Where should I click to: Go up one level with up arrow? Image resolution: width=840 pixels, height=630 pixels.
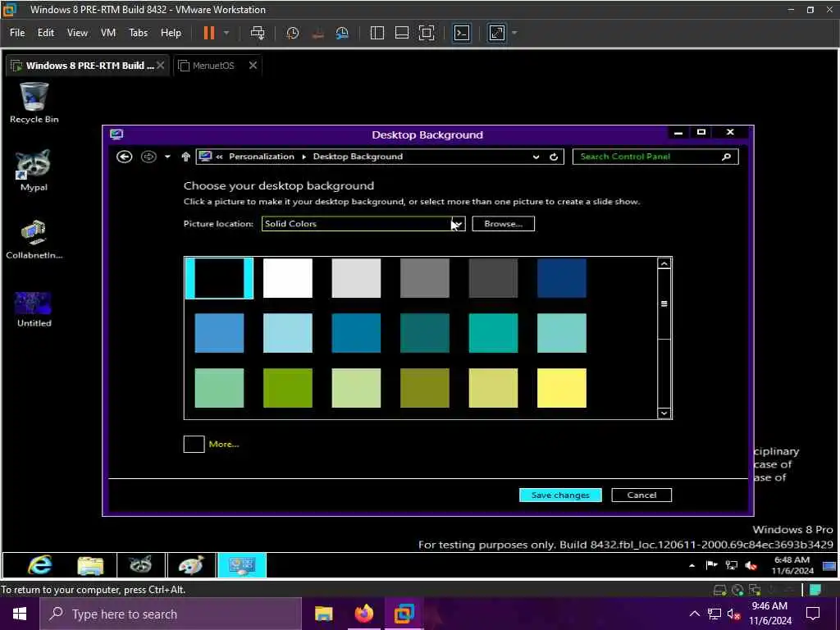(x=186, y=157)
